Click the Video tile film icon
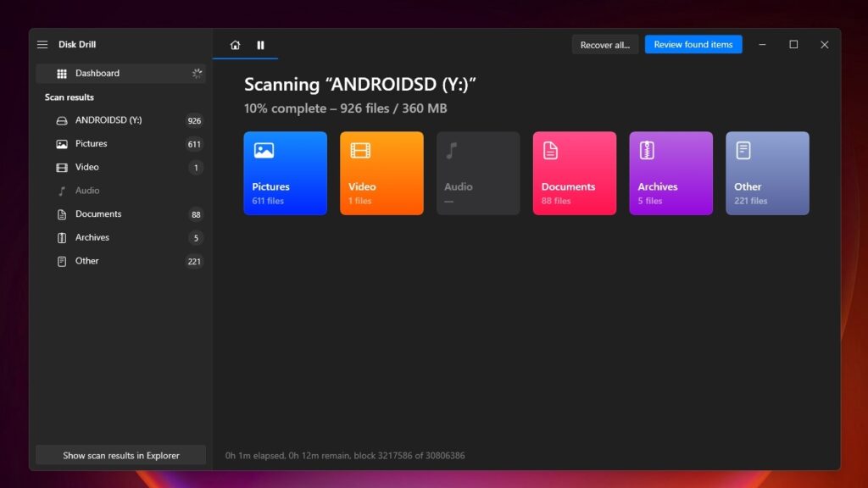Viewport: 868px width, 488px height. click(x=360, y=151)
